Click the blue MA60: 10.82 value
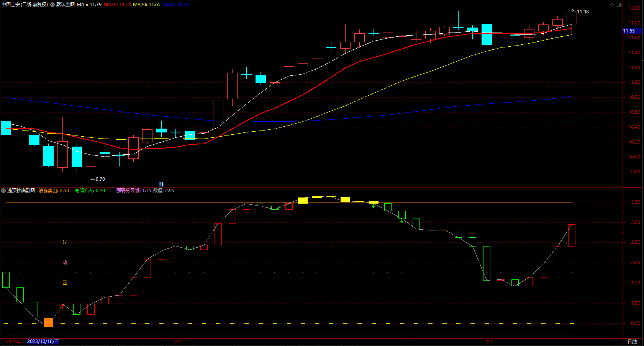 [176, 5]
